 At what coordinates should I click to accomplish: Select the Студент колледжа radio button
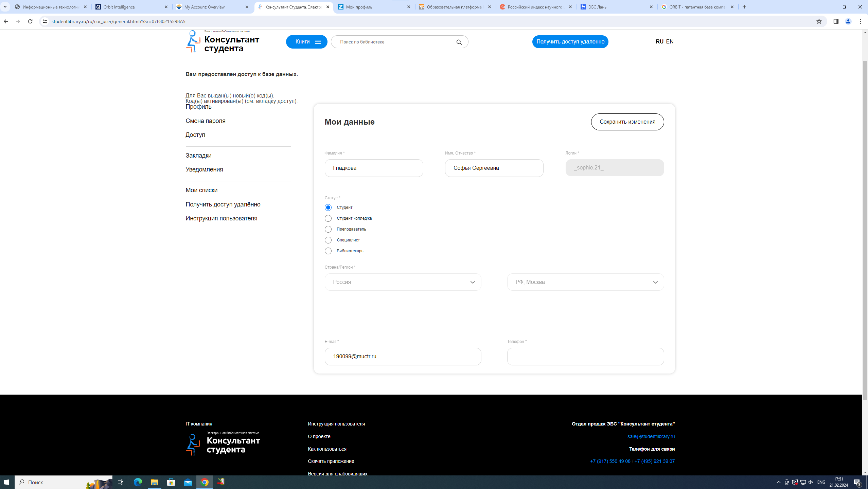click(328, 218)
